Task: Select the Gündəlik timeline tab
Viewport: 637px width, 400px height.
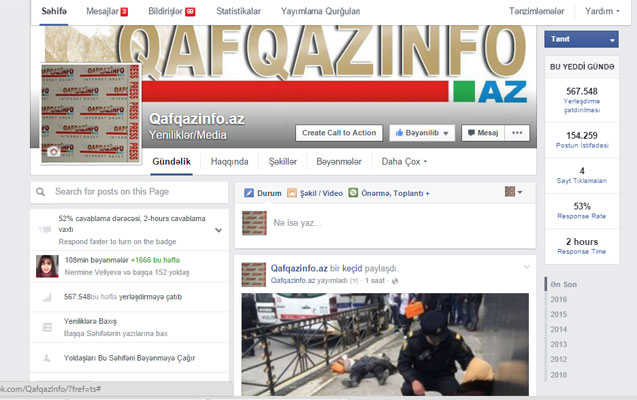Action: (x=171, y=162)
